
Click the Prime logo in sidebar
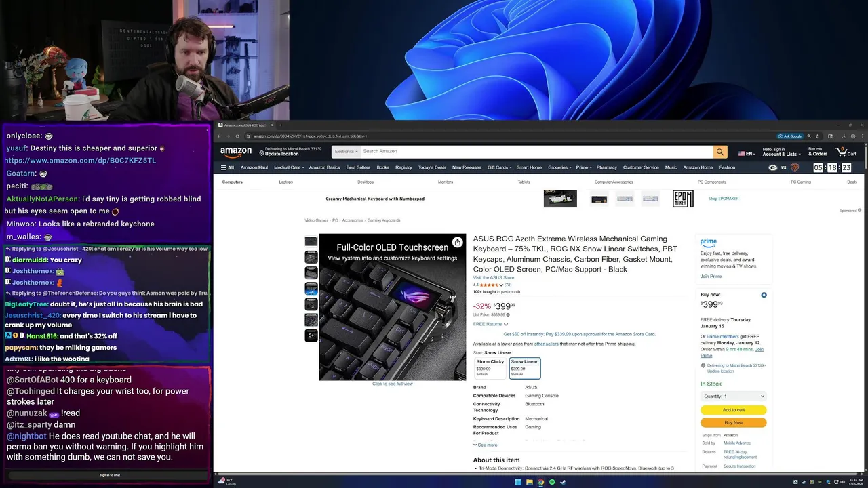[709, 242]
